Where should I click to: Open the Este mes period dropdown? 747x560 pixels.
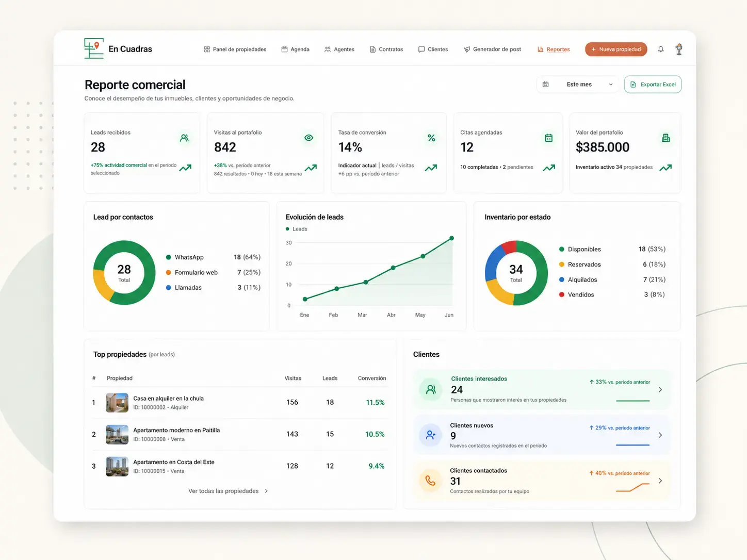[x=578, y=85]
